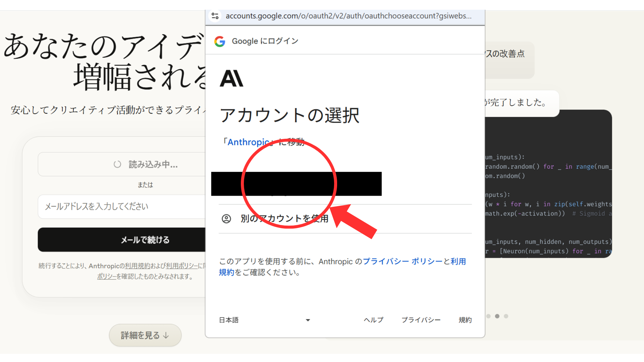This screenshot has height=362, width=644.
Task: Select the first carousel dot indicator
Action: point(488,316)
